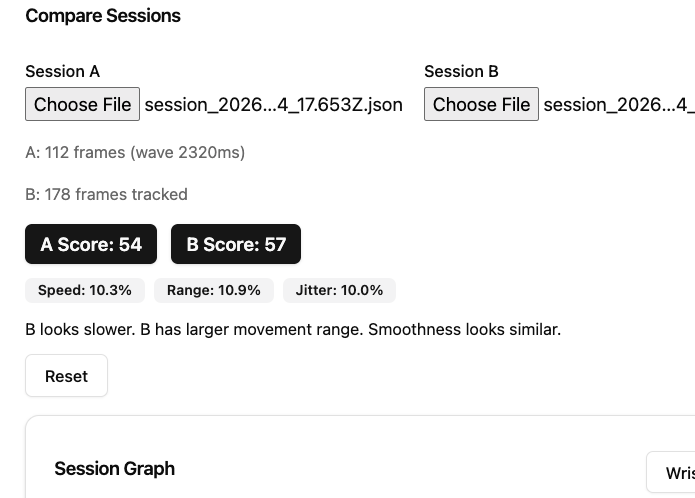Click the Session A label
The width and height of the screenshot is (695, 498).
tap(62, 71)
